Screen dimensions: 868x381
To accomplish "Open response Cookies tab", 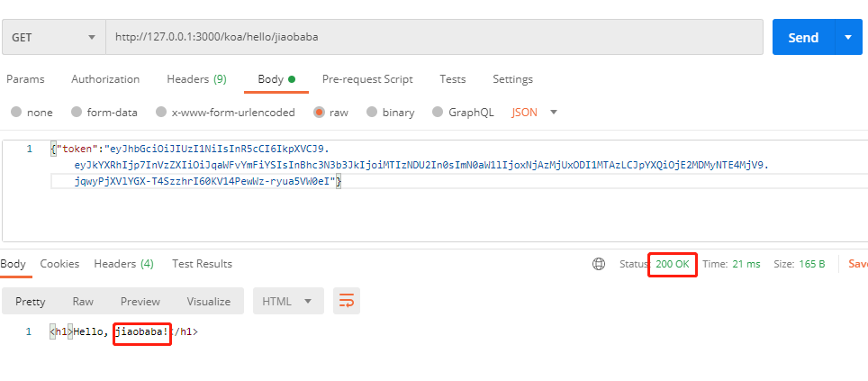I will (59, 264).
